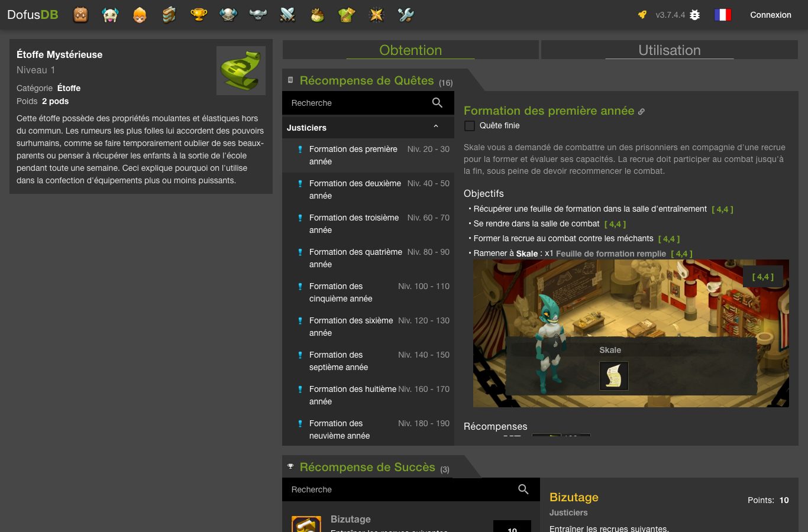Select quest 'Formation des septième année'
The width and height of the screenshot is (808, 532).
point(368,361)
